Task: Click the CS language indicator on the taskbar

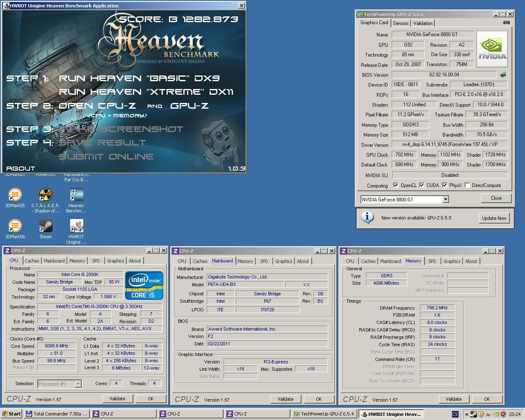Action: 455,414
